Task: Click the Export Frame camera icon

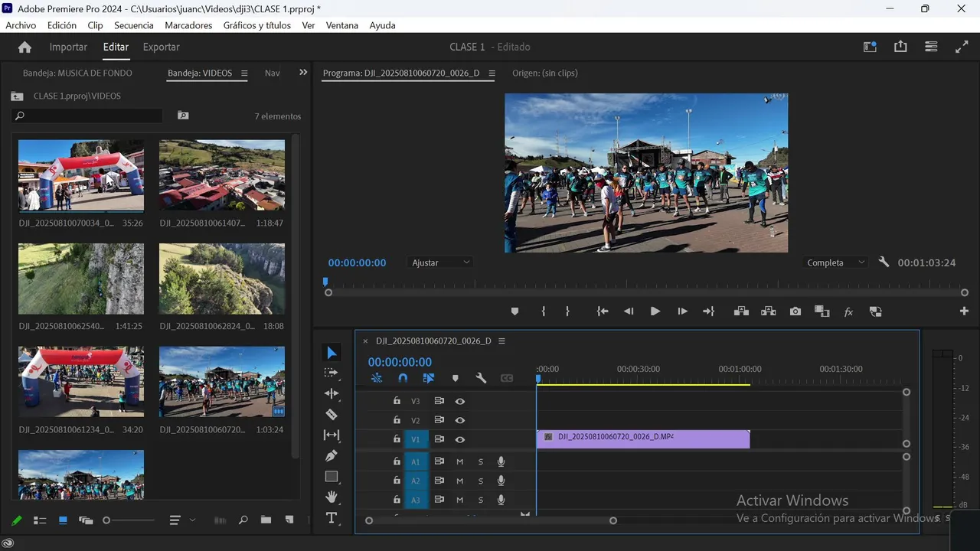Action: (795, 311)
